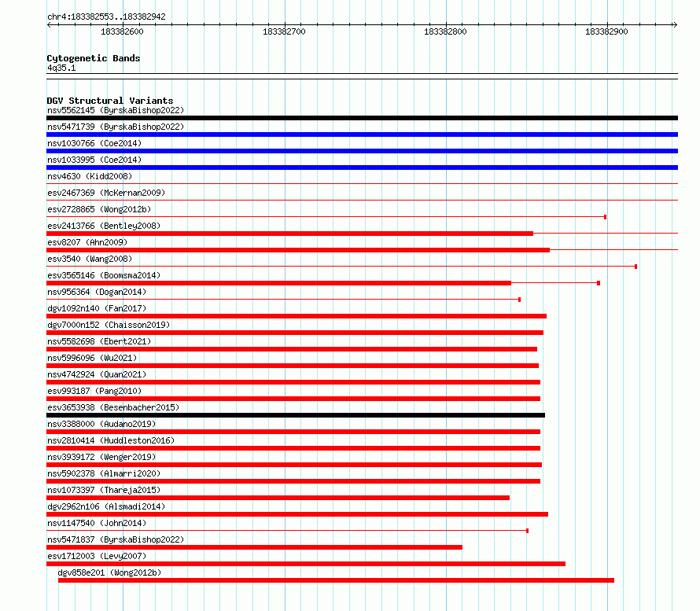The image size is (700, 611).
Task: Open nsv3388000 (Audano2019) variant label
Action: click(x=101, y=424)
